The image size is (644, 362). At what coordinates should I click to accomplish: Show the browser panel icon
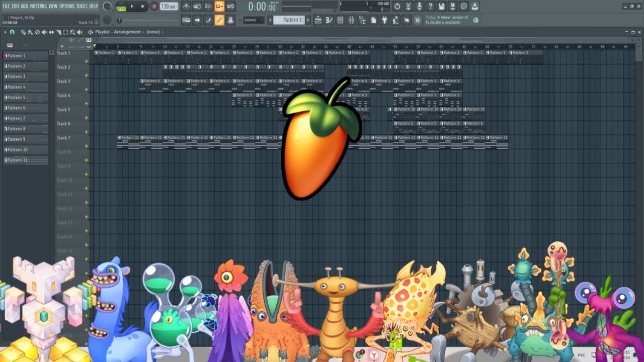(362, 20)
